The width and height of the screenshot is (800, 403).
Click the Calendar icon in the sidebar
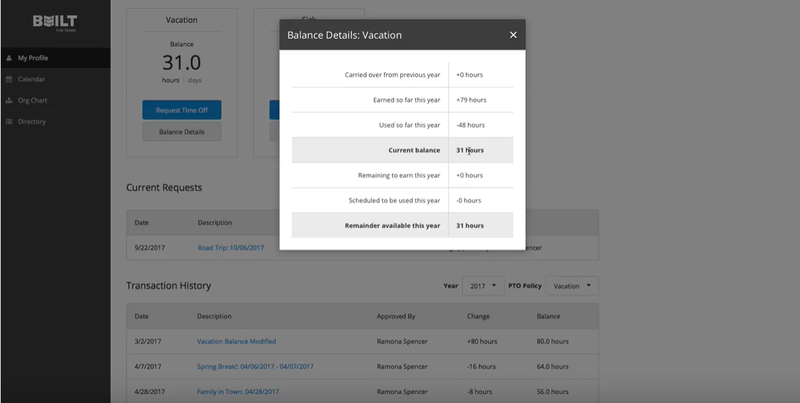[x=9, y=79]
